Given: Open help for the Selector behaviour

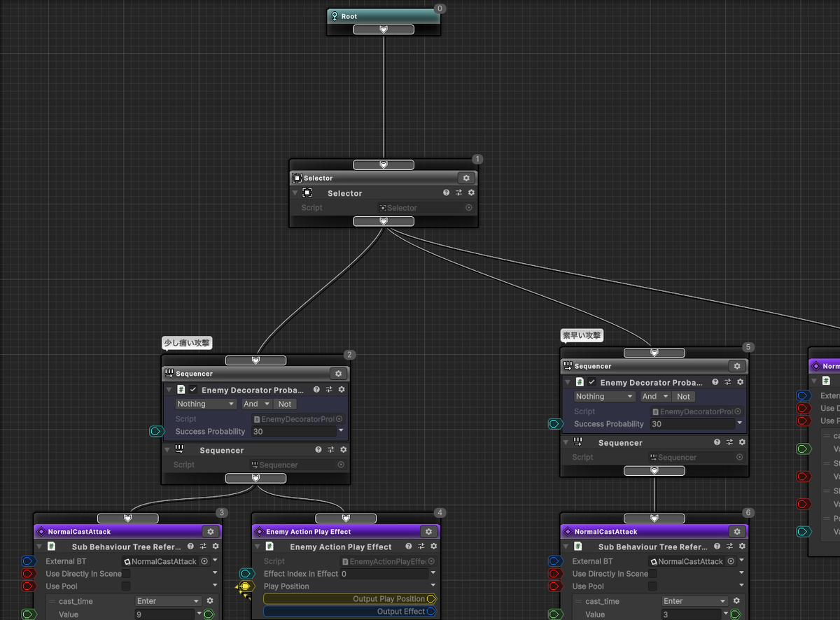Looking at the screenshot, I should (447, 193).
